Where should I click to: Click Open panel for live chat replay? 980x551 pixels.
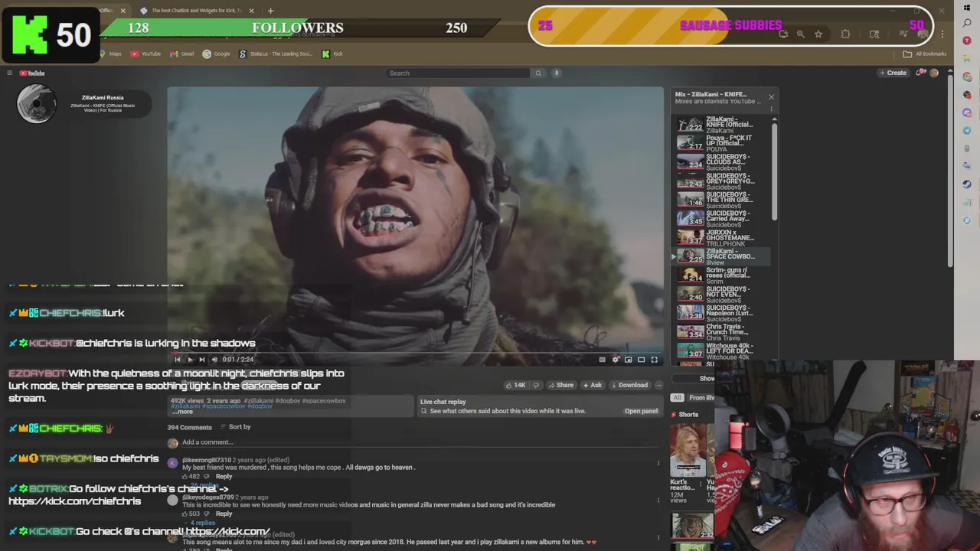641,411
